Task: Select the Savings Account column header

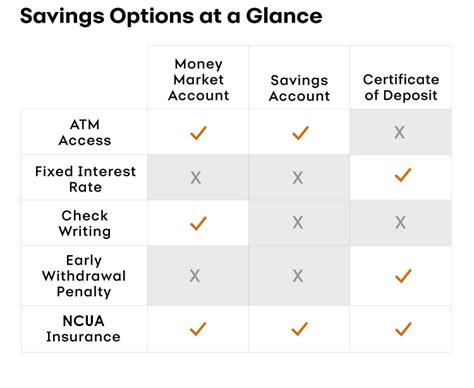Action: point(299,88)
